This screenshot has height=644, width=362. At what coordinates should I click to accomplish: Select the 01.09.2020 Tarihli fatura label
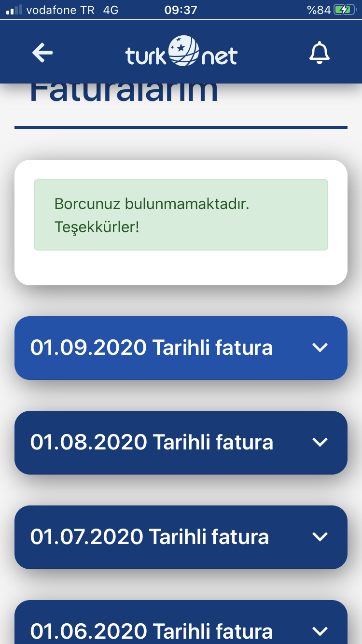(152, 348)
